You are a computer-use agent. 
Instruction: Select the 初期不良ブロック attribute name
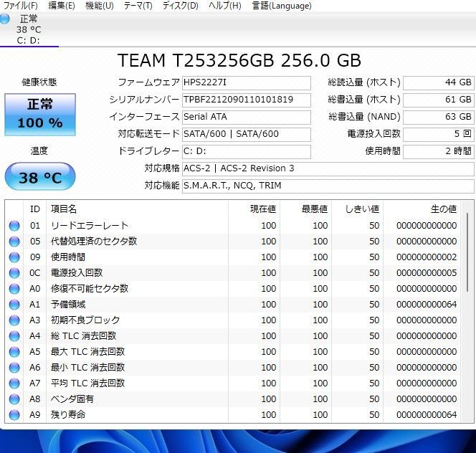85,320
